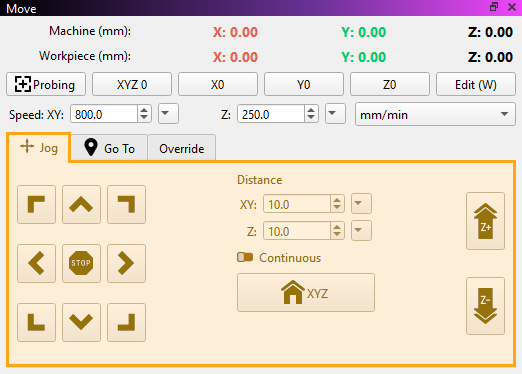Image resolution: width=522 pixels, height=374 pixels.
Task: Click the Workpiece Z: 0.00 readout
Action: tap(490, 57)
